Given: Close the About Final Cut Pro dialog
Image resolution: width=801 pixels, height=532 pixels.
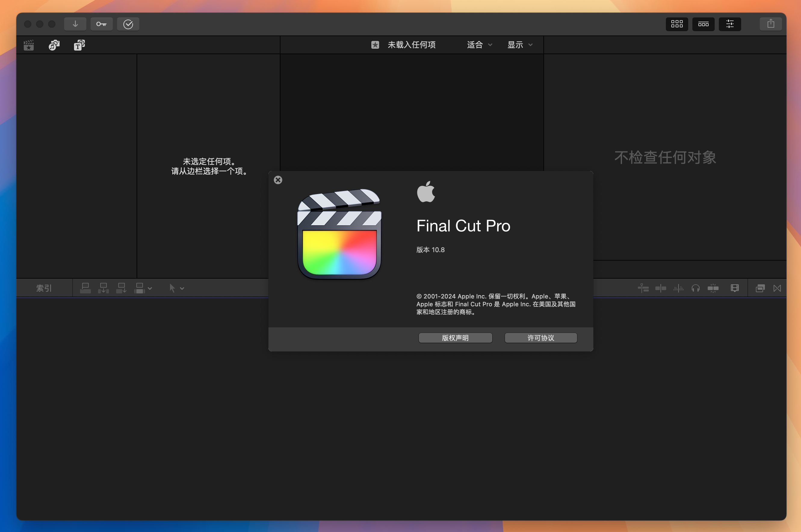Looking at the screenshot, I should coord(278,180).
